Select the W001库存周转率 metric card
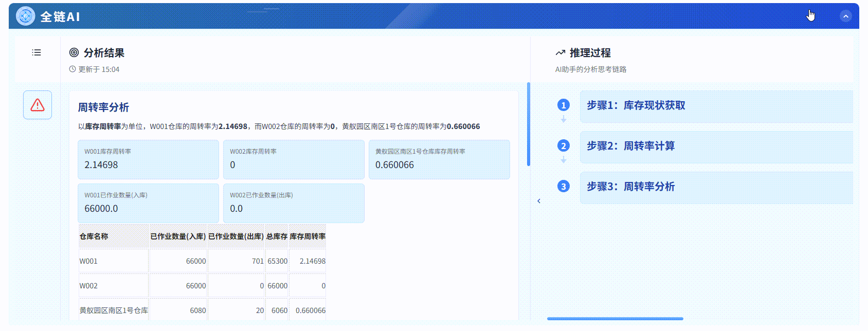The height and width of the screenshot is (331, 868). [148, 159]
